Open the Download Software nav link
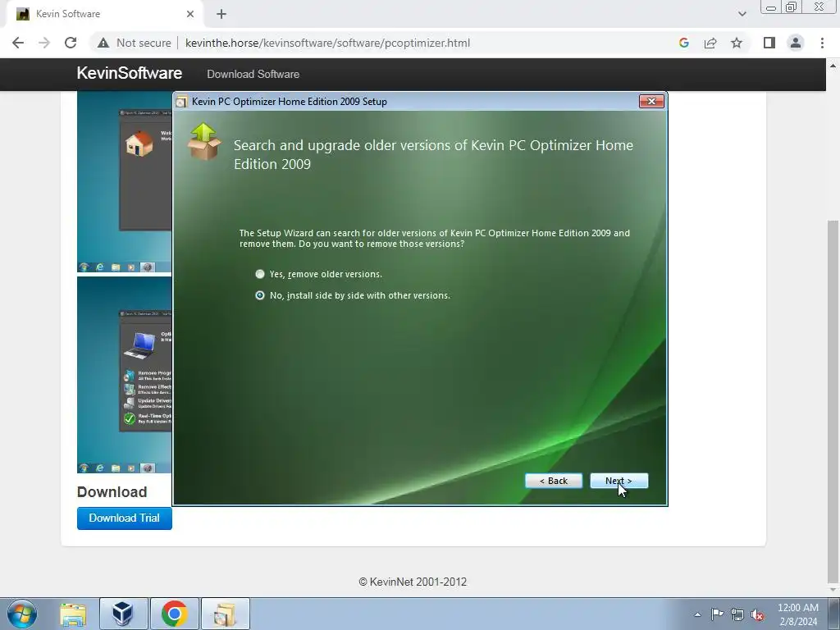 click(253, 74)
